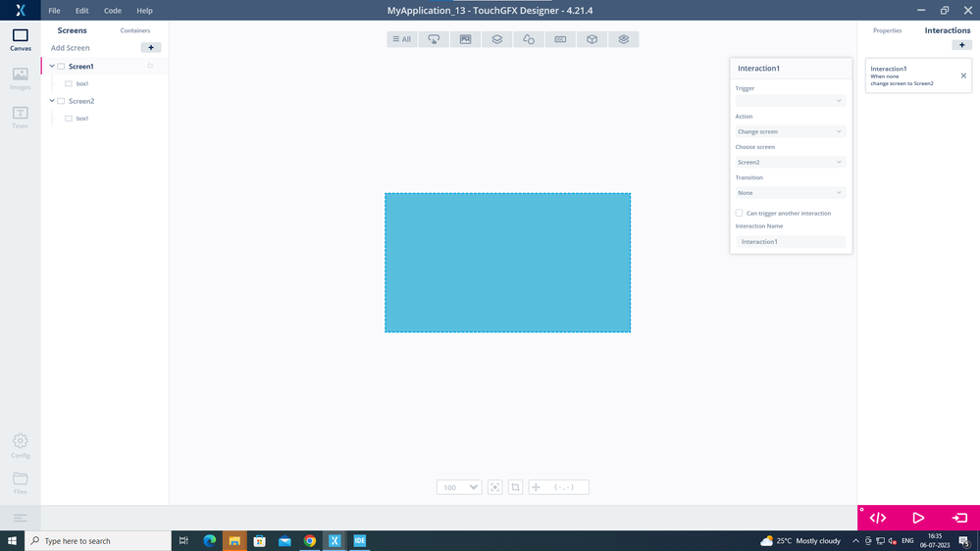Add a new interaction with plus button
Viewport: 980px width, 551px height.
pos(962,45)
